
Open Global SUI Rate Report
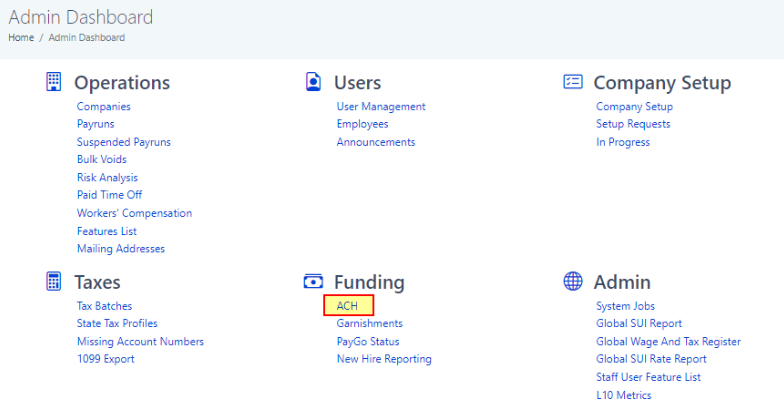click(652, 359)
